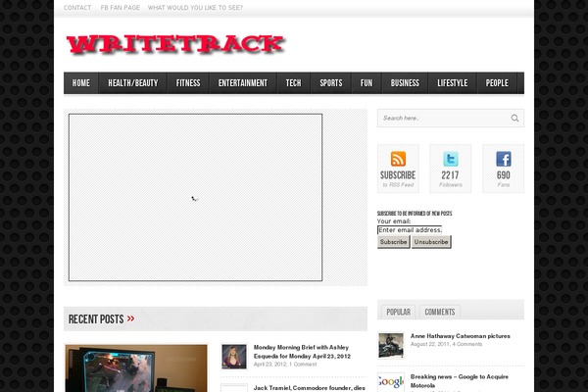Image resolution: width=588 pixels, height=392 pixels.
Task: Click the WriteTrack site logo
Action: click(x=175, y=45)
